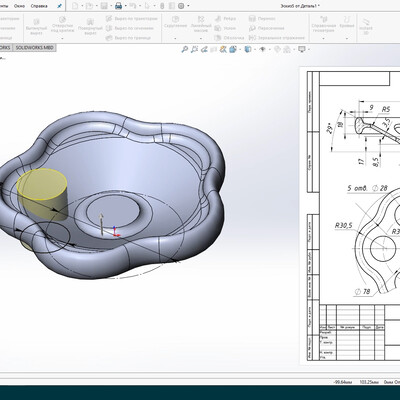Click the Save icon

(x=104, y=6)
